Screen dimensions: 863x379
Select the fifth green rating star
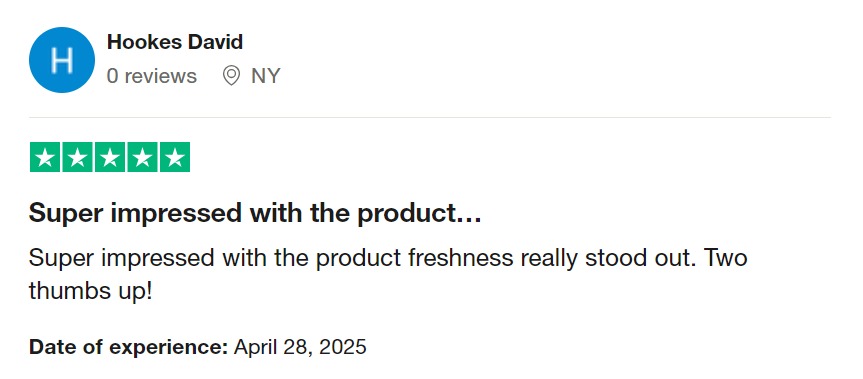[175, 157]
